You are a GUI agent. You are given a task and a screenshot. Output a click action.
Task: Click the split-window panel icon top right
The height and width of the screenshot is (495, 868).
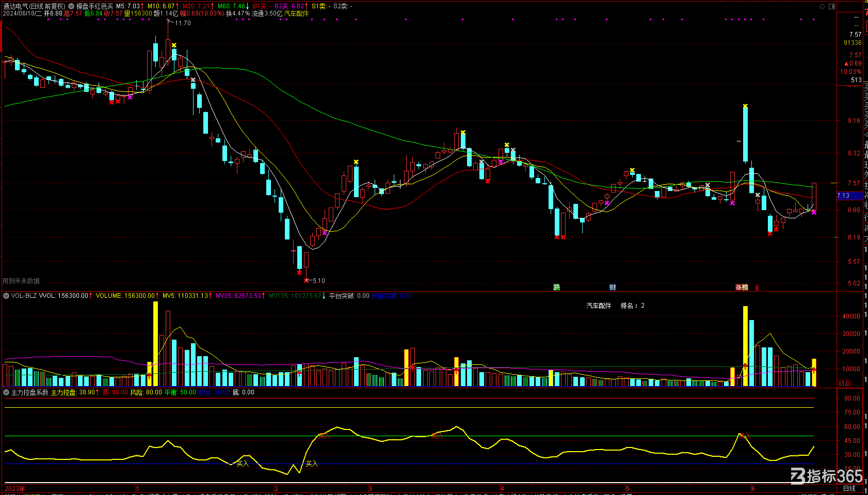click(832, 6)
